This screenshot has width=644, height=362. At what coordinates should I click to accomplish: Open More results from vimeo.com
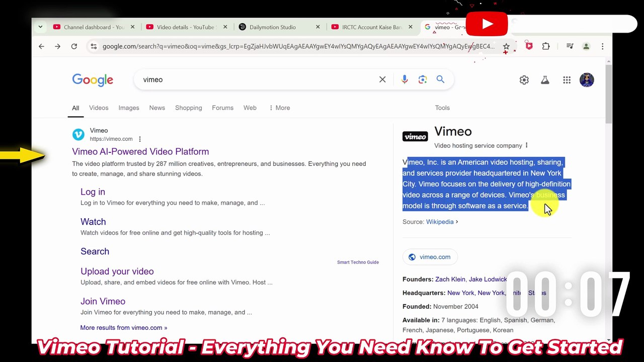(123, 328)
